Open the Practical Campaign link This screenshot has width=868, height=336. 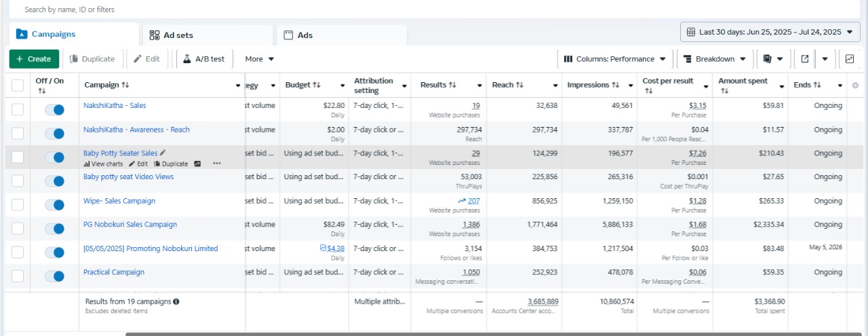114,272
